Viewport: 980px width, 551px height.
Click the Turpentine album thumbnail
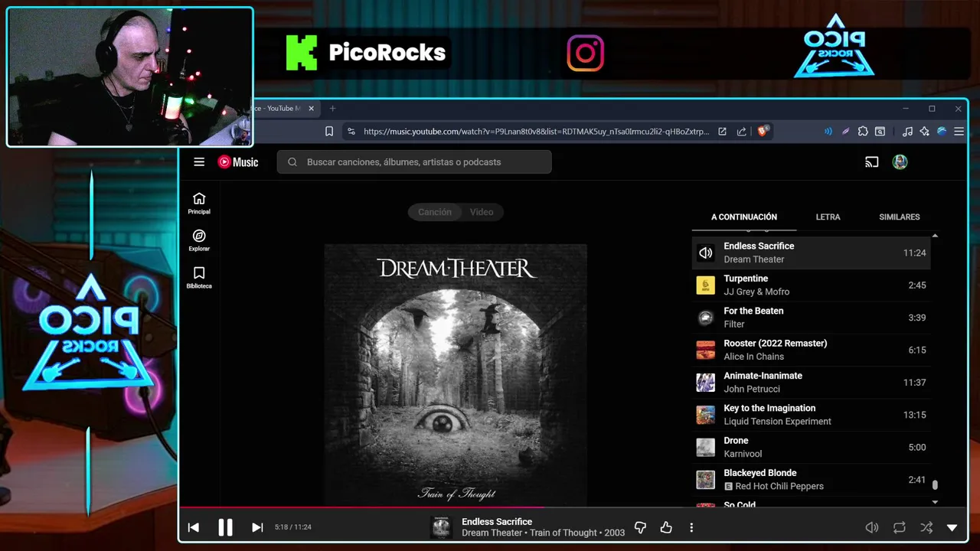(705, 285)
